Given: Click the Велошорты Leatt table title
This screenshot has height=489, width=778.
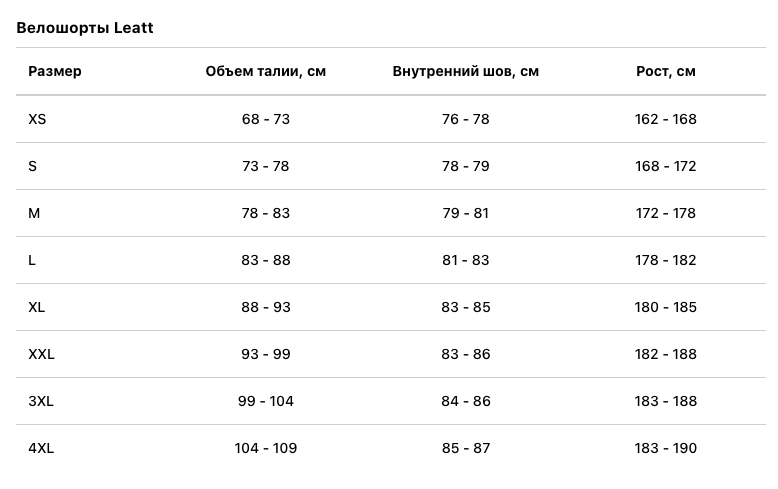Looking at the screenshot, I should (x=85, y=28).
